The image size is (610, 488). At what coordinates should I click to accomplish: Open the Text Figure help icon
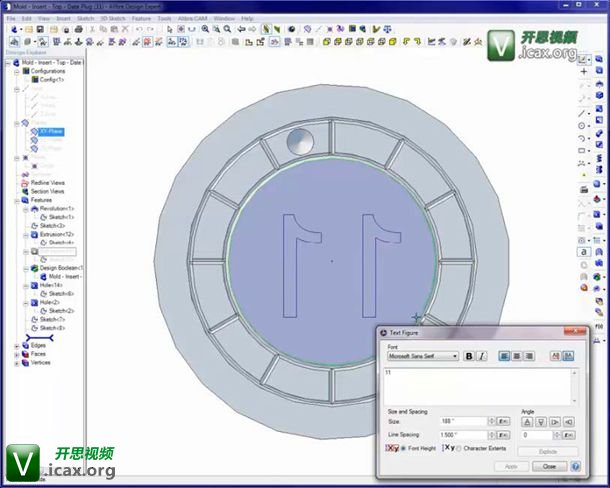coord(576,466)
